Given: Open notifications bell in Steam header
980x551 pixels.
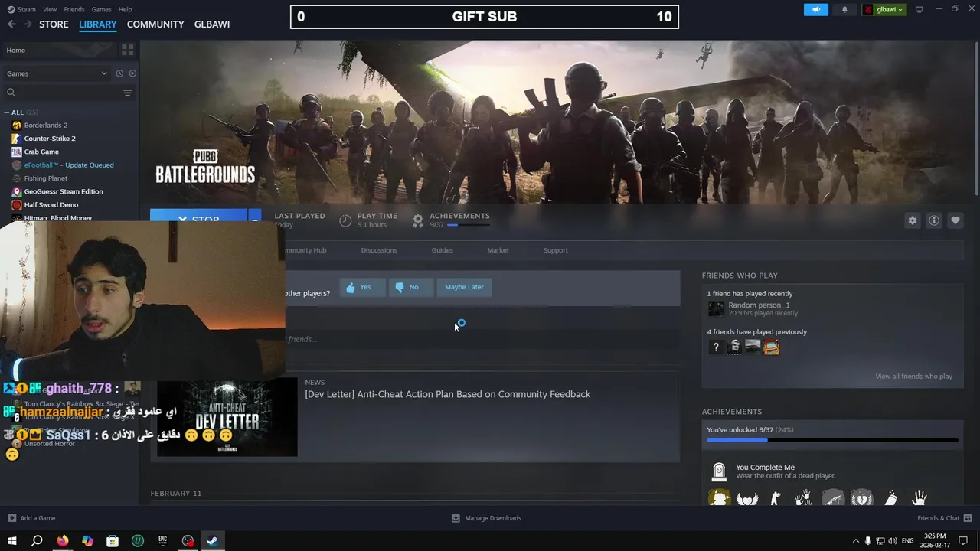Looking at the screenshot, I should click(x=844, y=10).
